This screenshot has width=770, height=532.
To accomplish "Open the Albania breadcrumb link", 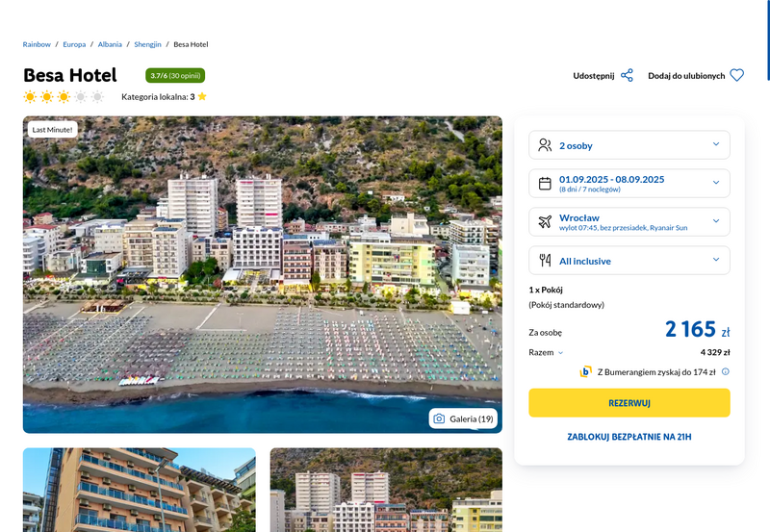I will [x=110, y=44].
